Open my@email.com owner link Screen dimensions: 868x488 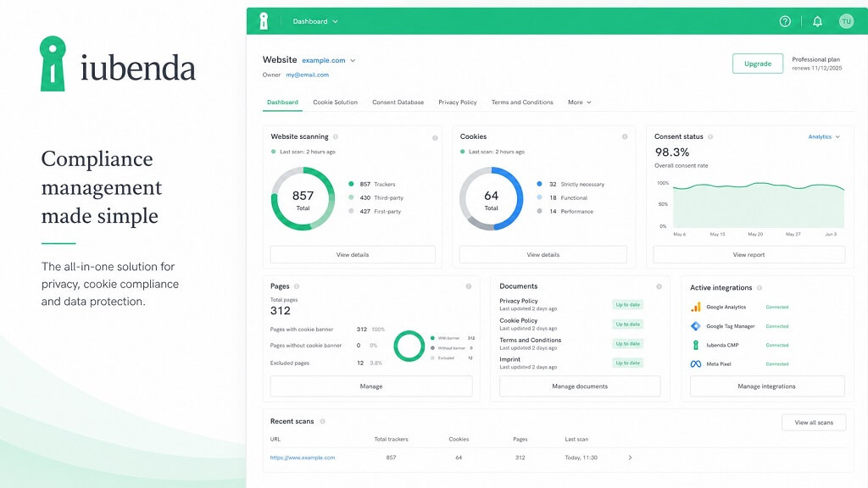(x=307, y=75)
